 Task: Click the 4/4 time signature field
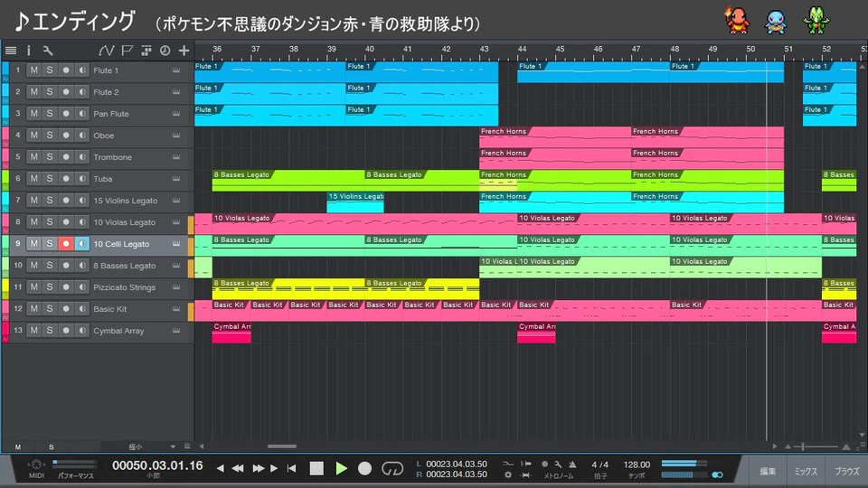click(x=600, y=465)
